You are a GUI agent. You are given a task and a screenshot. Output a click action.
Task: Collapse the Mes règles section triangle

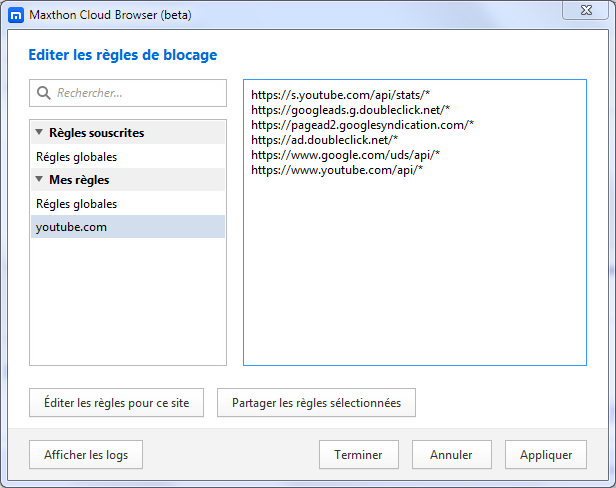click(39, 179)
